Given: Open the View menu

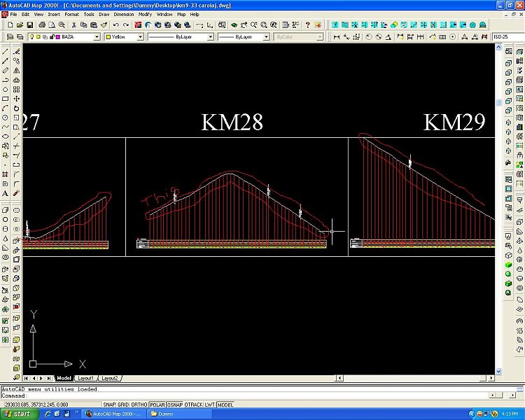Looking at the screenshot, I should click(38, 15).
